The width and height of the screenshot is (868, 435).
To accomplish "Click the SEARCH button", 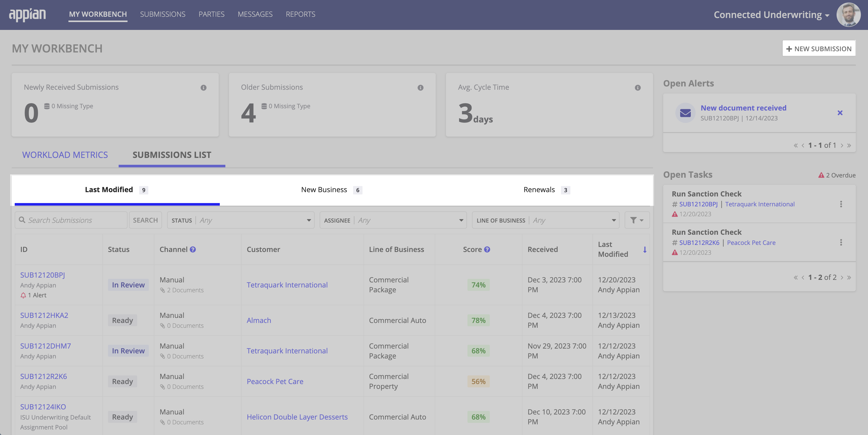I will coord(145,220).
